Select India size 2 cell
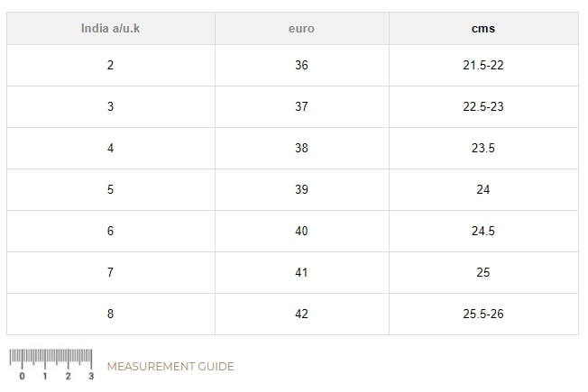The height and width of the screenshot is (392, 588). click(x=111, y=65)
